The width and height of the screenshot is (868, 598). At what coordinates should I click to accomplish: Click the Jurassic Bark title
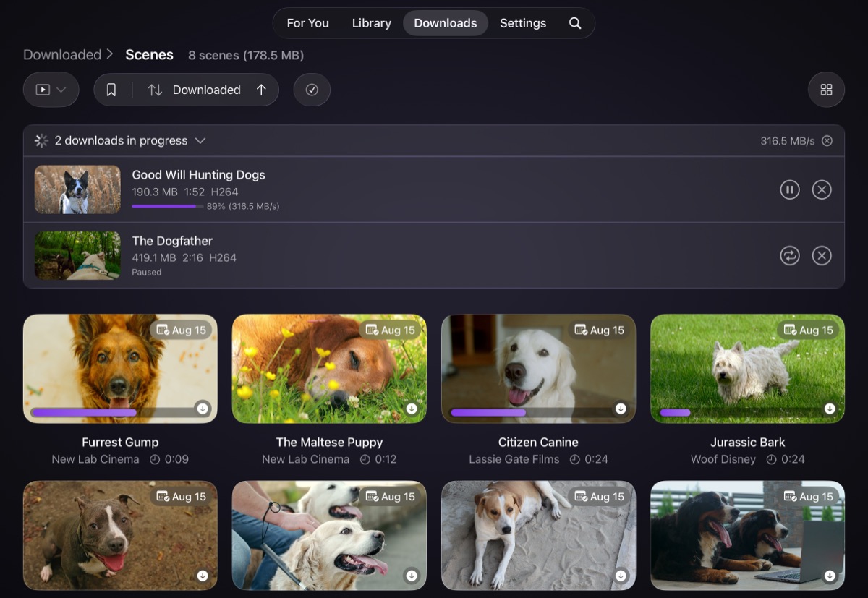click(x=747, y=442)
